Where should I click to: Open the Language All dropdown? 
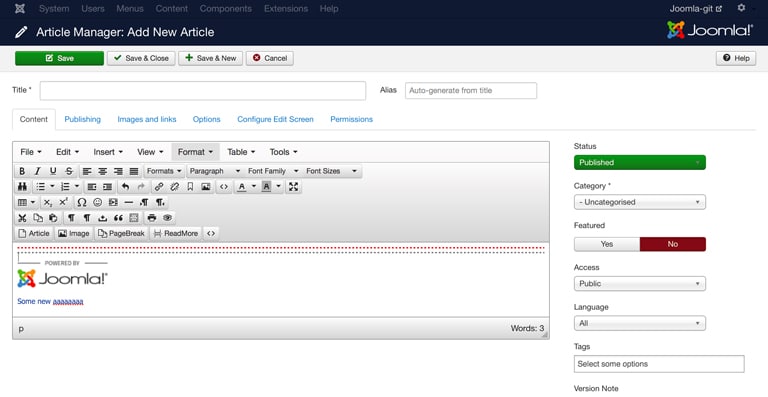tap(640, 324)
